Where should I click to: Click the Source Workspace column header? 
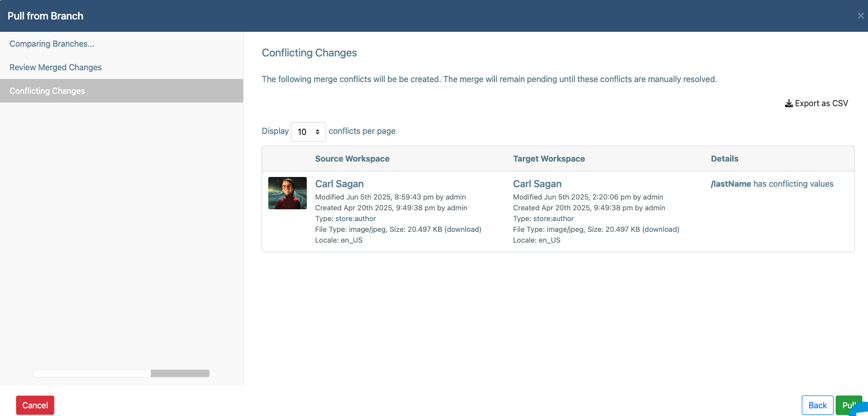(x=352, y=159)
